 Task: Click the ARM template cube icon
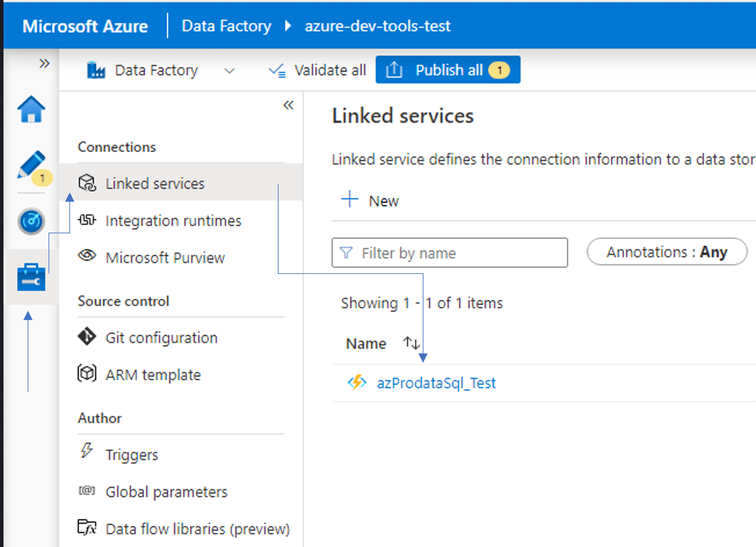87,373
